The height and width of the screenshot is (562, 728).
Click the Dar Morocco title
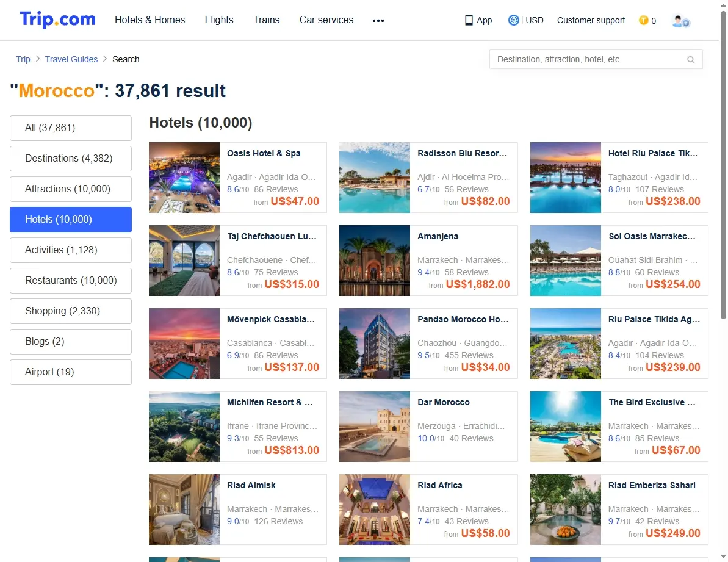click(444, 402)
